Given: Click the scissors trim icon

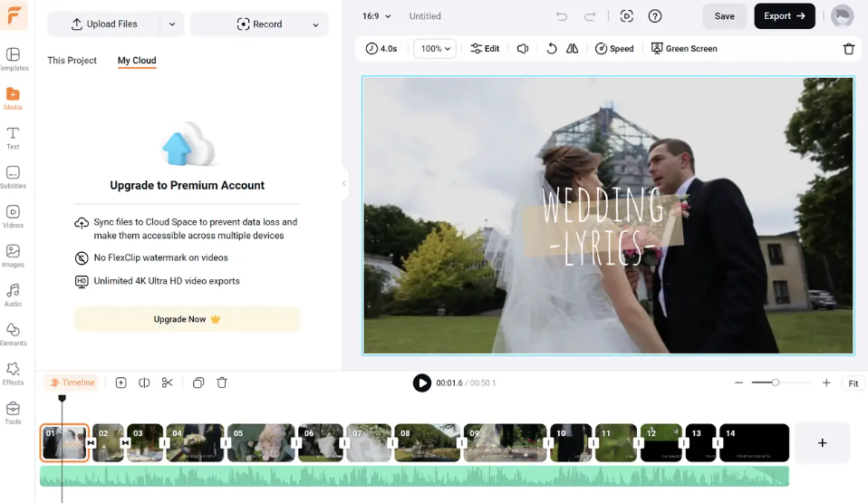Looking at the screenshot, I should click(168, 383).
